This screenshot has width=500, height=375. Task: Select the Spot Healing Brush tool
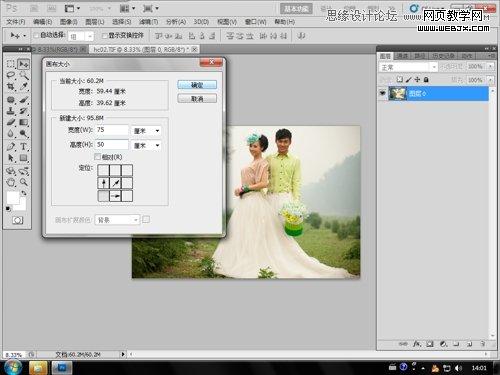tap(11, 99)
